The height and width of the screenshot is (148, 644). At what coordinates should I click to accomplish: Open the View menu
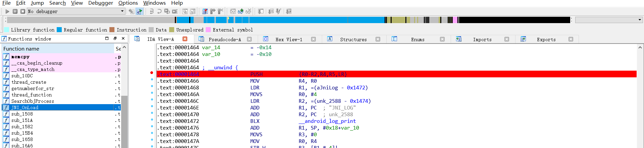(x=77, y=3)
